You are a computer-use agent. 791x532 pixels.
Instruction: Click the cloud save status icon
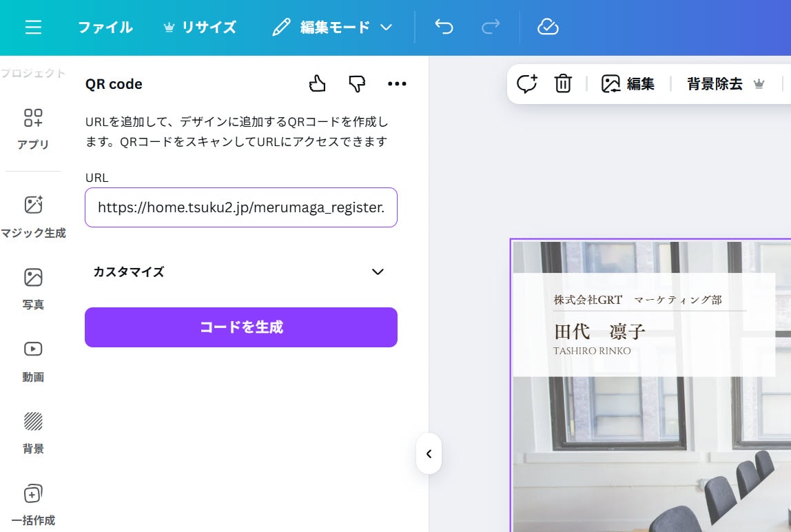pyautogui.click(x=548, y=27)
